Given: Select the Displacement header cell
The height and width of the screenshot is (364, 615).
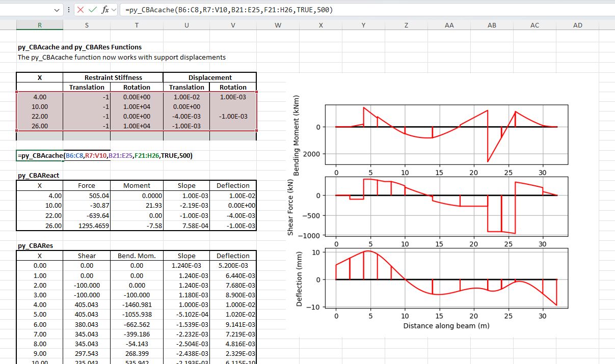Looking at the screenshot, I should [x=210, y=77].
